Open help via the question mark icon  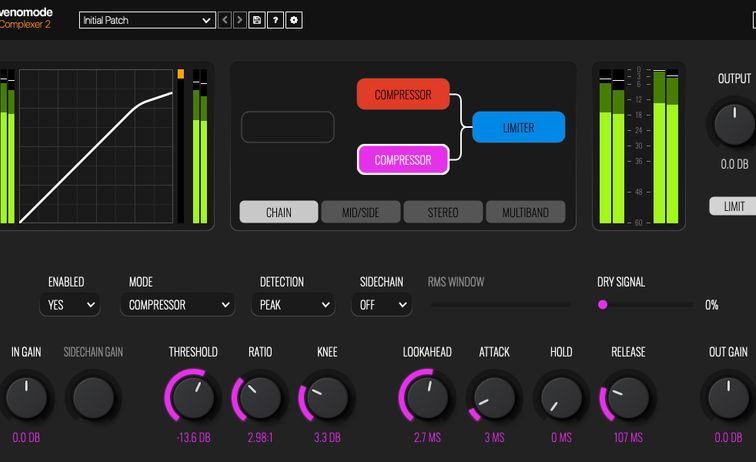(275, 20)
